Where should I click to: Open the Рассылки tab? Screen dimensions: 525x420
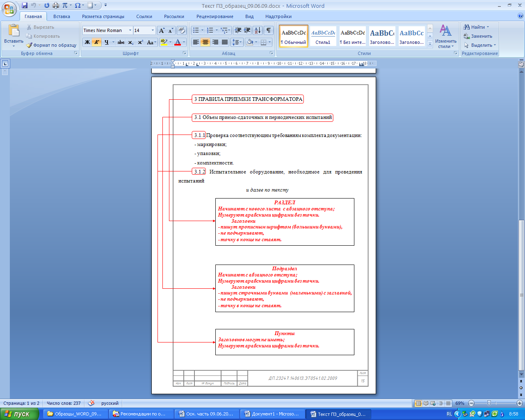point(174,16)
